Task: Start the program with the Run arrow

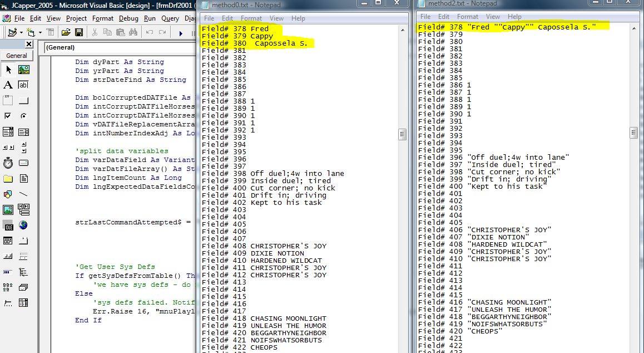Action: (x=180, y=33)
